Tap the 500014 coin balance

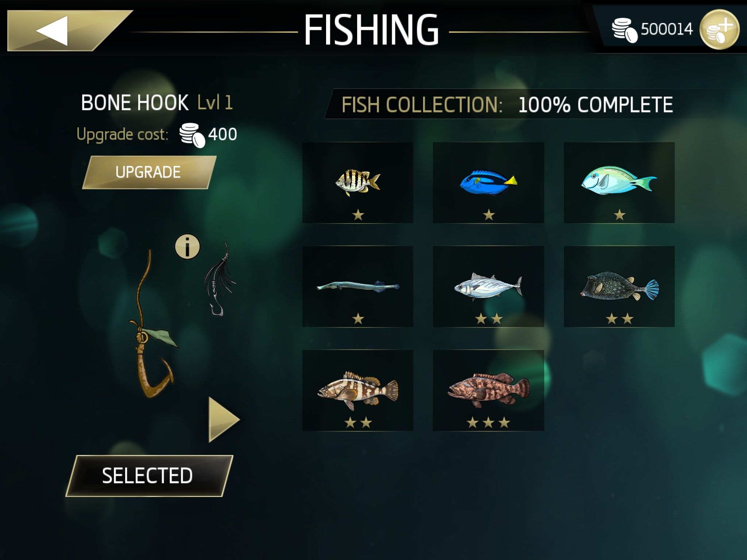tap(667, 29)
